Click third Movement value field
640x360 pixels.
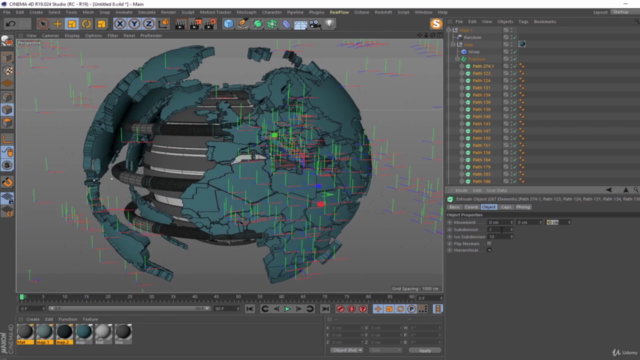(x=558, y=222)
